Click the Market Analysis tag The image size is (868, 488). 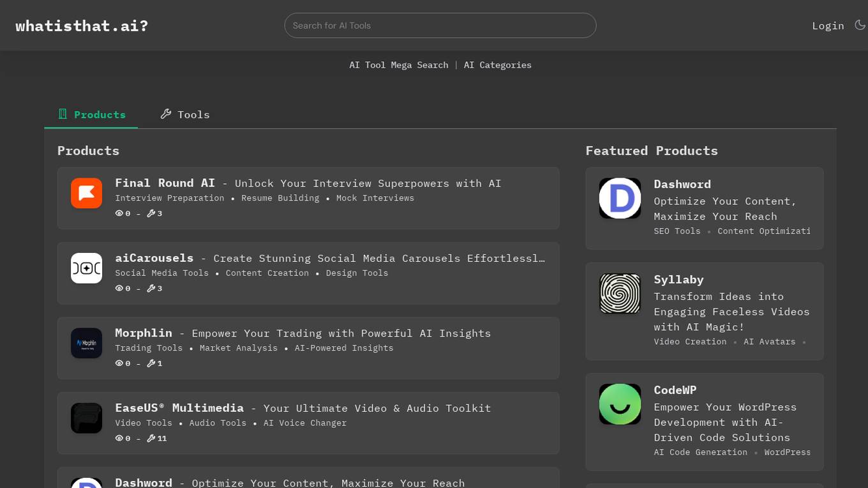[239, 348]
